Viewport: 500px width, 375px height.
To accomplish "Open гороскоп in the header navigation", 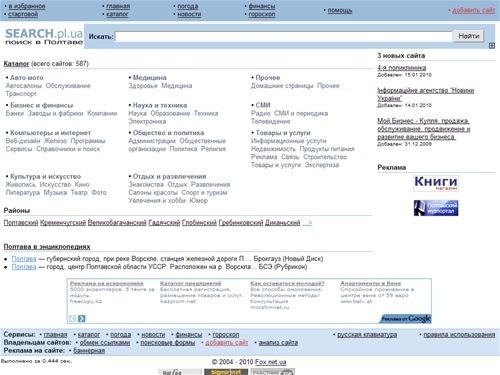I will point(262,14).
